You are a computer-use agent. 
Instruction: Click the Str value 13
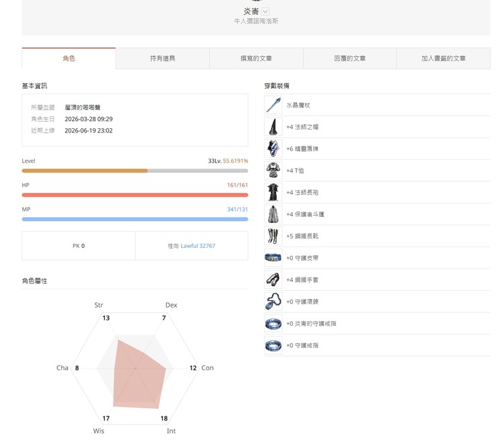(x=106, y=318)
